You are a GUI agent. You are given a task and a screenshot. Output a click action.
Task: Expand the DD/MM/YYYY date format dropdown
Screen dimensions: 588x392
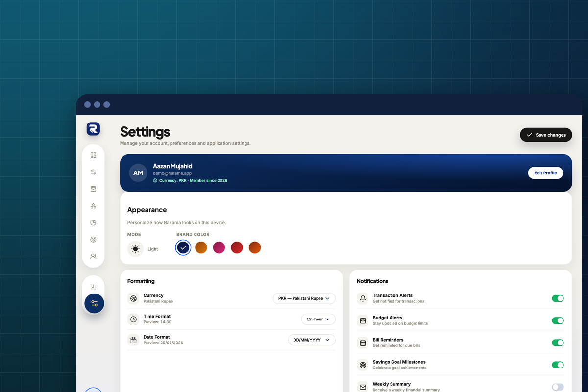point(312,340)
